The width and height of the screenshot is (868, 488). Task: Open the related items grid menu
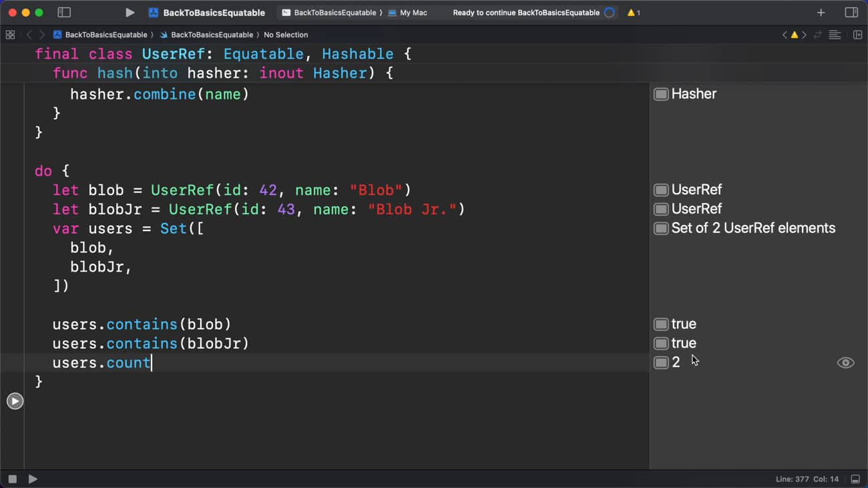pyautogui.click(x=10, y=35)
